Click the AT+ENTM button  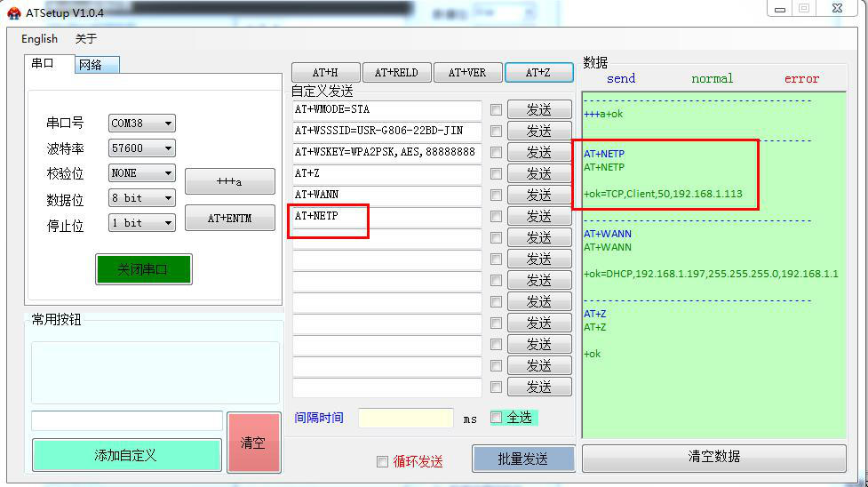229,219
